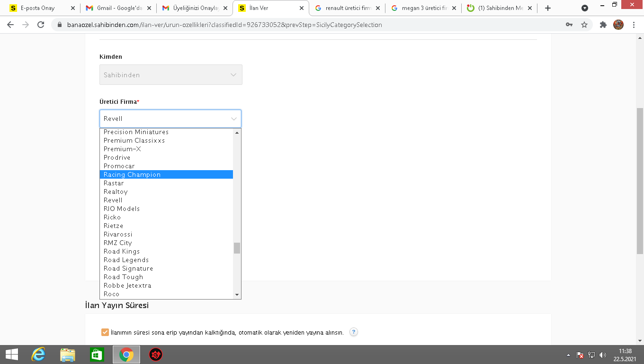The width and height of the screenshot is (644, 364).
Task: Toggle automatic republish of expired listing checkbox
Action: 105,332
